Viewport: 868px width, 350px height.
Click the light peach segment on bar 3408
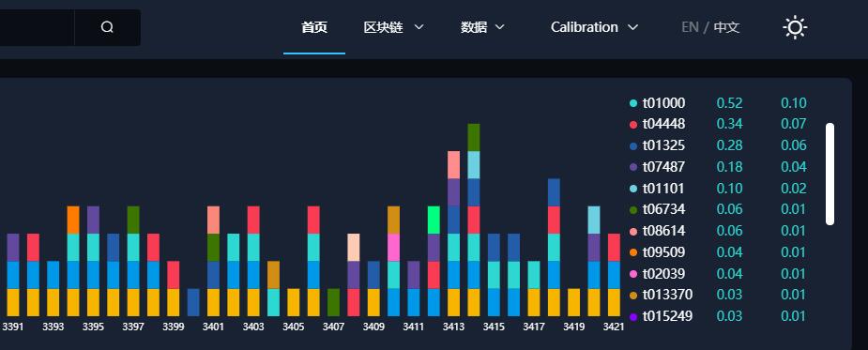354,247
